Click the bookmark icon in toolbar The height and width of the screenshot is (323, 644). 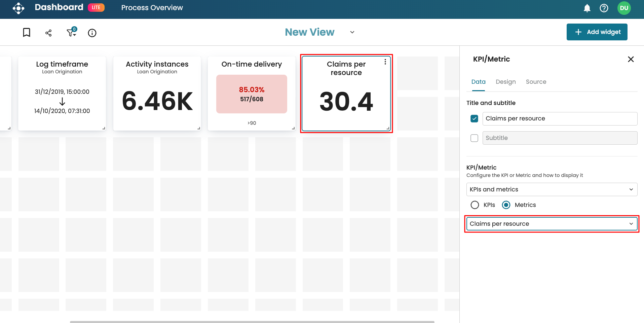coord(27,33)
